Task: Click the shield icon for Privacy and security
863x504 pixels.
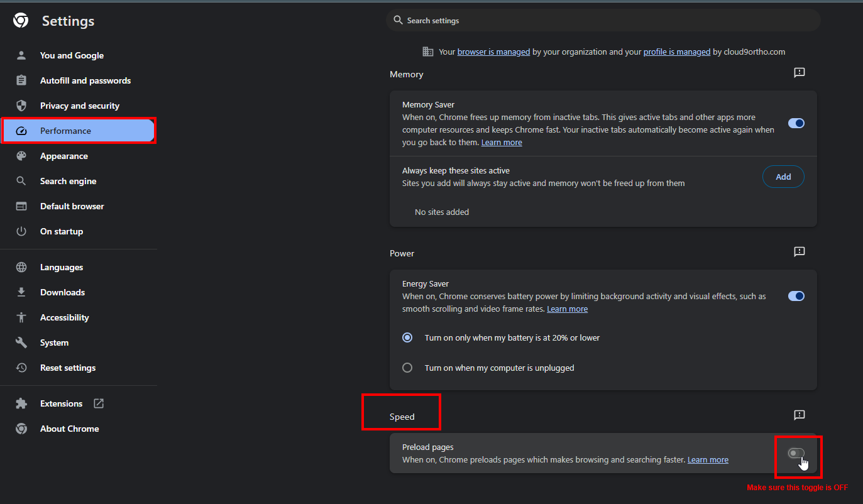Action: (x=21, y=106)
